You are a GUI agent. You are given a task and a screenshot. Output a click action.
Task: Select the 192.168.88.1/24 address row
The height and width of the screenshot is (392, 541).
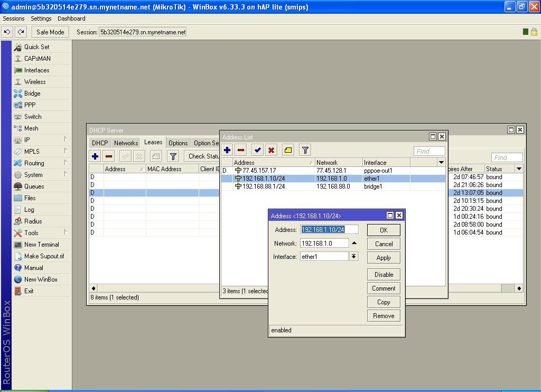pyautogui.click(x=264, y=186)
